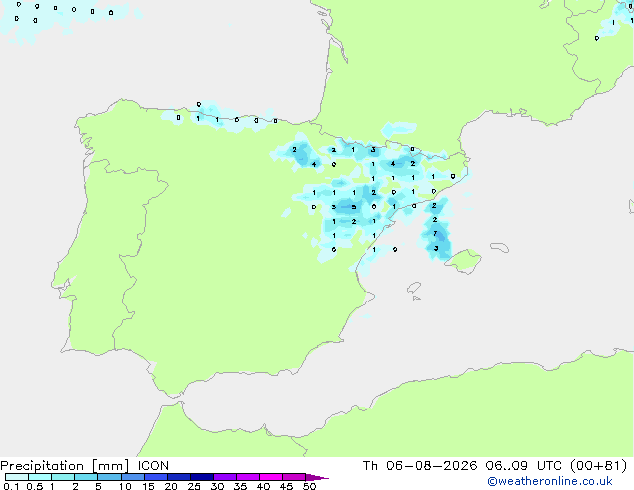Click the '0.5' legend scale label
The height and width of the screenshot is (490, 634).
click(35, 486)
